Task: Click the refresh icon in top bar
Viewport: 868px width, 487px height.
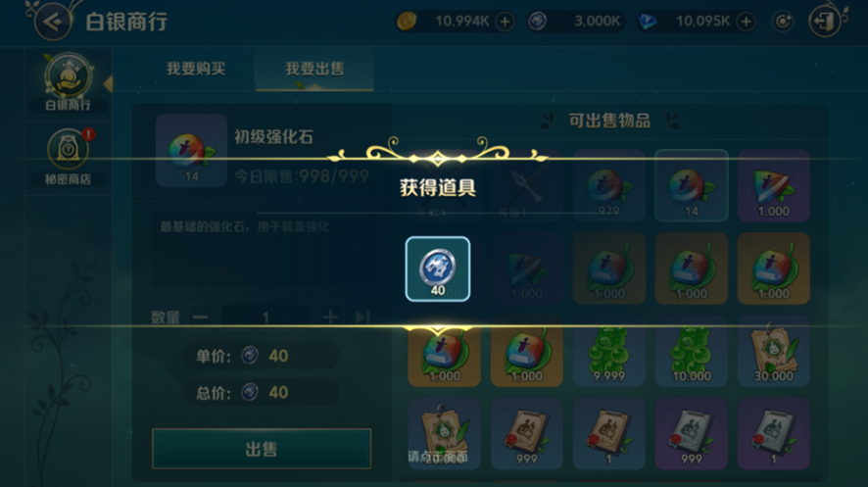Action: tap(783, 22)
